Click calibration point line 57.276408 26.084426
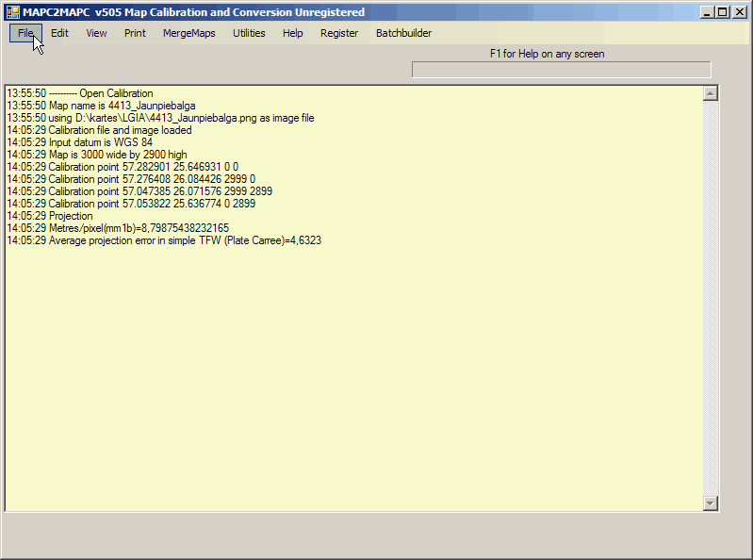The image size is (753, 560). (x=131, y=179)
